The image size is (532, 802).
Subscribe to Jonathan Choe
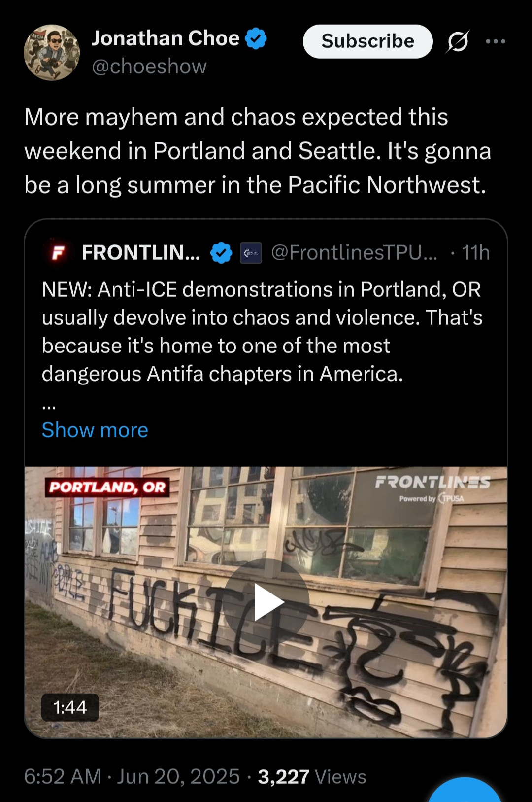367,41
